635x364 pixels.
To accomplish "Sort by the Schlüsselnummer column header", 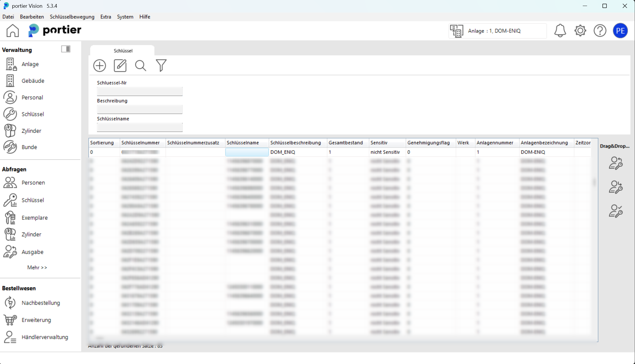I will [x=140, y=143].
